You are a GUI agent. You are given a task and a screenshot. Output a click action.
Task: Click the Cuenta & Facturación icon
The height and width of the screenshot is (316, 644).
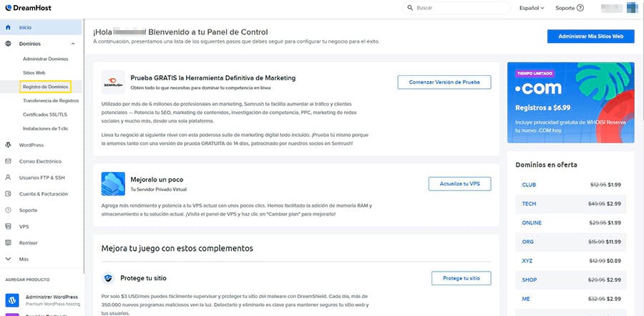point(8,193)
